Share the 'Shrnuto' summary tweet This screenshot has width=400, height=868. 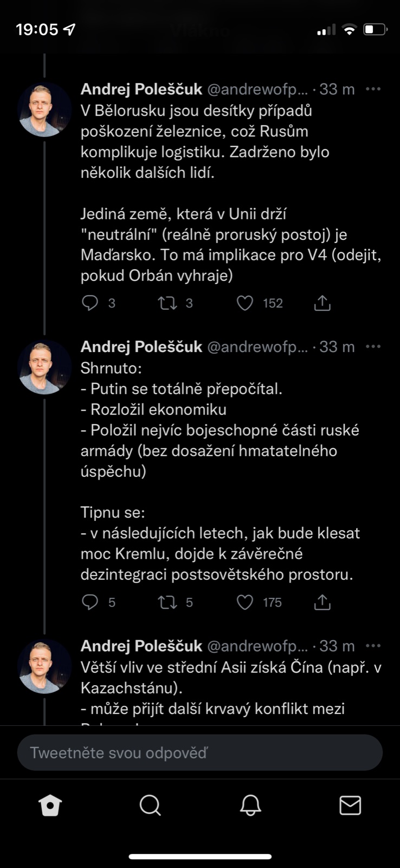tap(322, 602)
